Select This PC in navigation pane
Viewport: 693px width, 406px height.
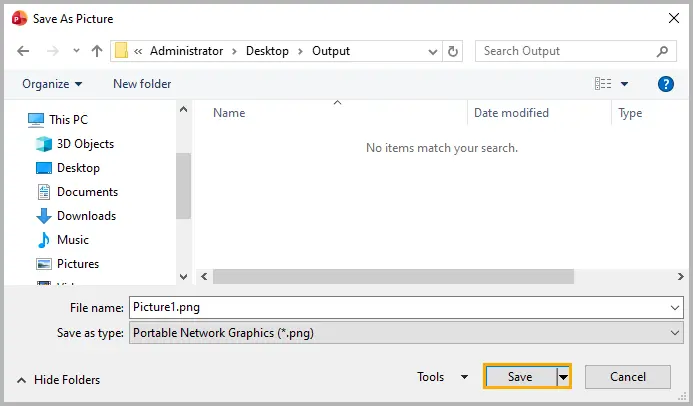[x=69, y=120]
